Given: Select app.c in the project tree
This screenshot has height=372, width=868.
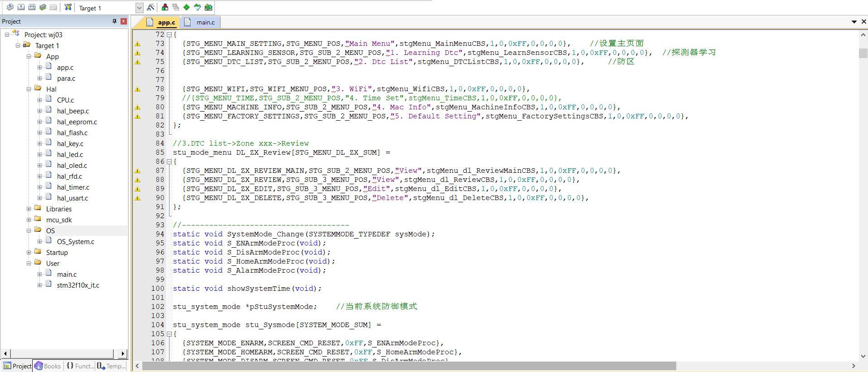Looking at the screenshot, I should click(65, 67).
